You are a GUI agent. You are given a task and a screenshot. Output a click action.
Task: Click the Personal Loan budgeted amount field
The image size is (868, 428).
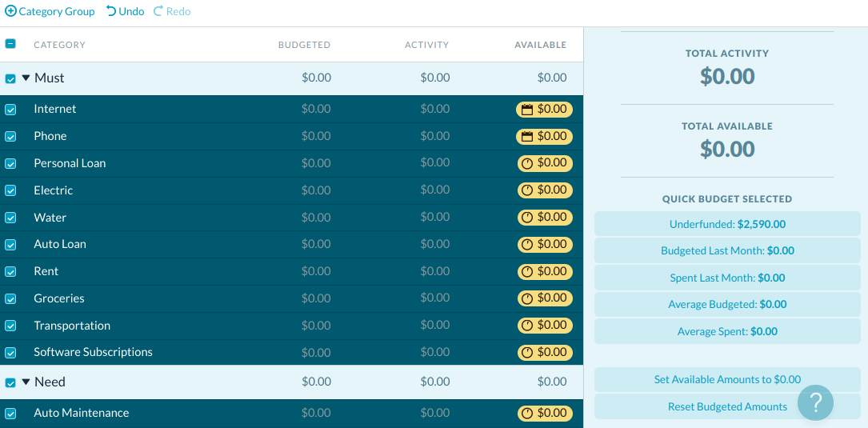pos(316,163)
